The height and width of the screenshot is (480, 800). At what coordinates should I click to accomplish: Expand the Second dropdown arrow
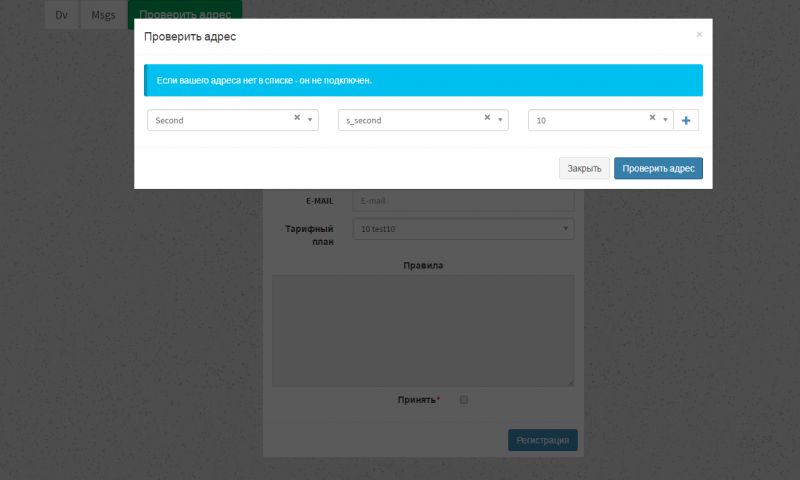pyautogui.click(x=310, y=120)
